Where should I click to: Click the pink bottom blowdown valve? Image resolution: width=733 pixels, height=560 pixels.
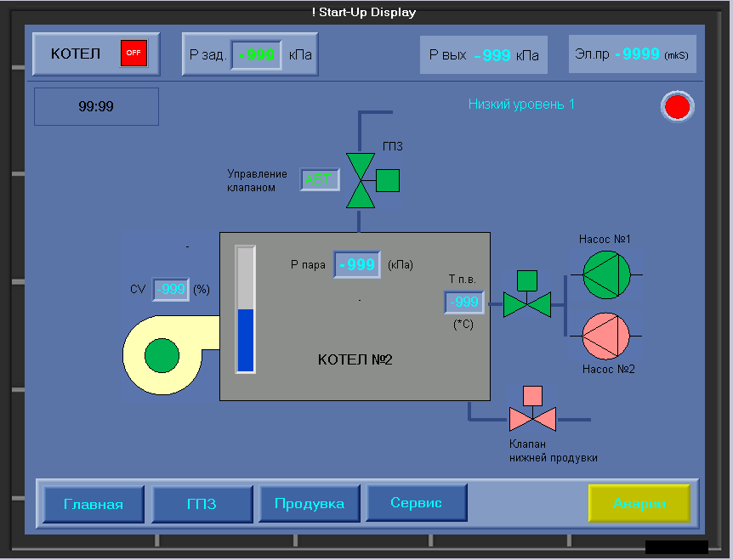coord(532,408)
